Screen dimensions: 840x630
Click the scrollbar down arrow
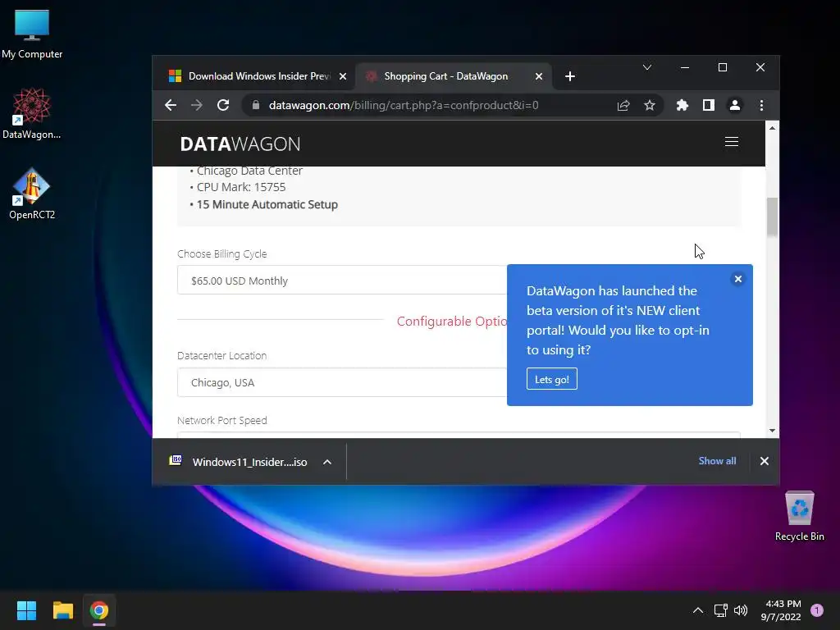(x=772, y=430)
